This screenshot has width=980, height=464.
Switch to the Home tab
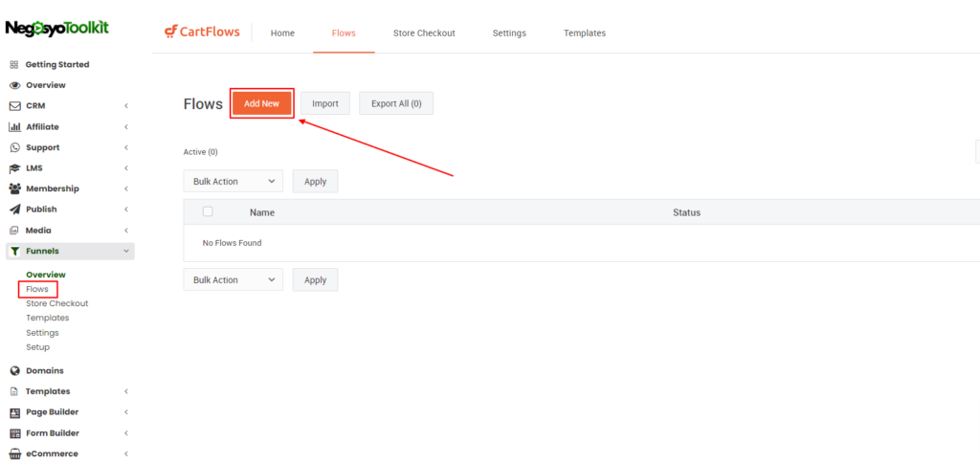(282, 33)
